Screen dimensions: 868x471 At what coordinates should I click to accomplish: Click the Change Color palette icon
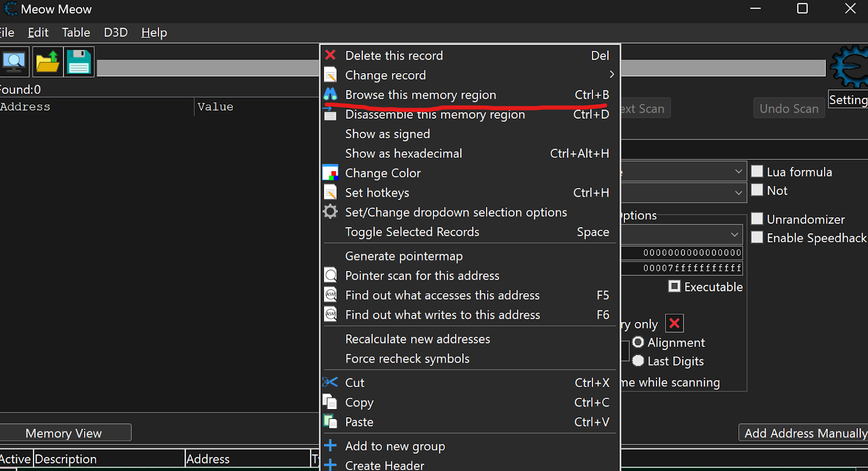[330, 173]
